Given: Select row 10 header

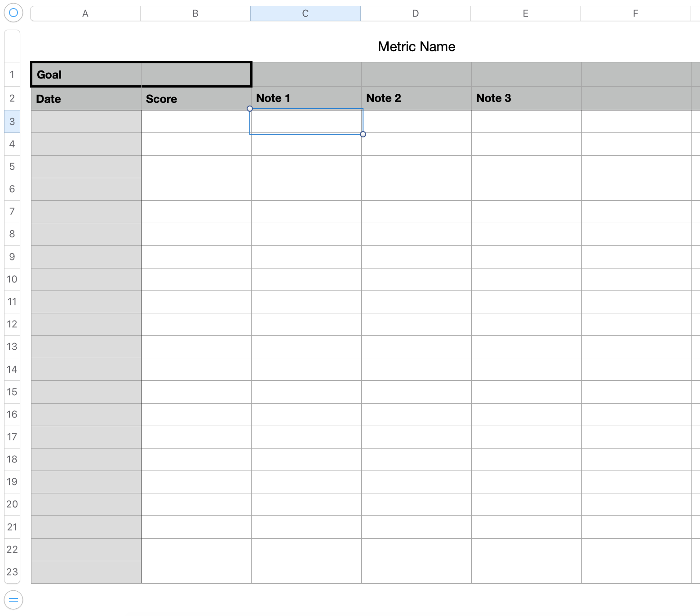Looking at the screenshot, I should (12, 279).
